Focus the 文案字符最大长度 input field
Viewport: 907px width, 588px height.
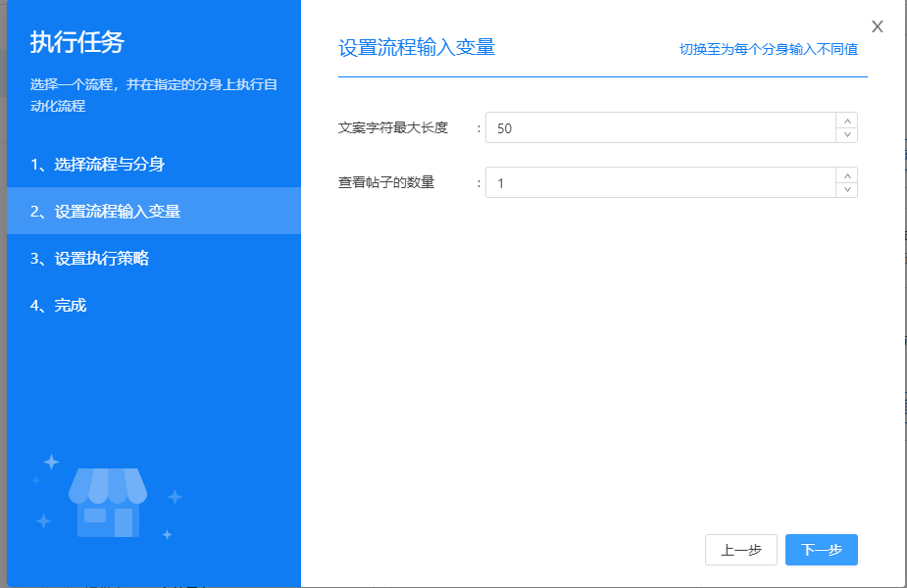click(x=659, y=128)
